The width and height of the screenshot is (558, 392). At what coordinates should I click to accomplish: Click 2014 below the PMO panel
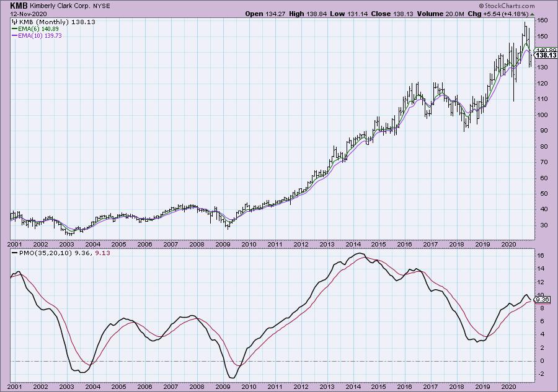coord(353,386)
